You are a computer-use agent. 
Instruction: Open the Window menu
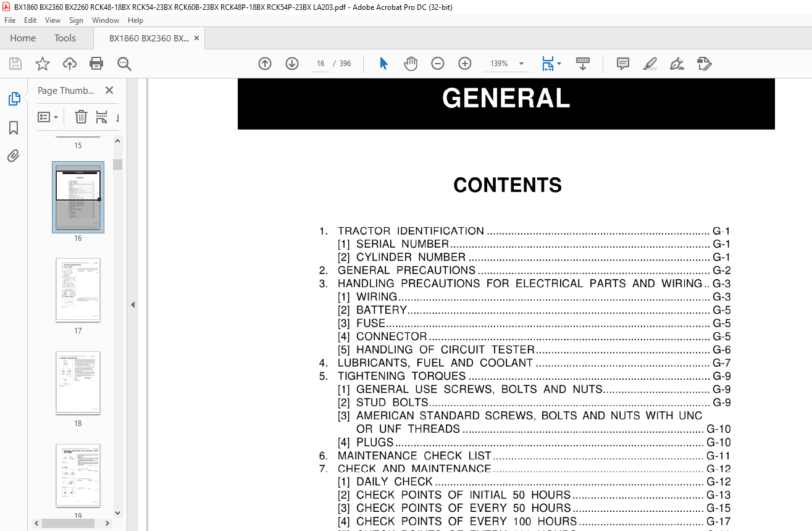pyautogui.click(x=106, y=20)
